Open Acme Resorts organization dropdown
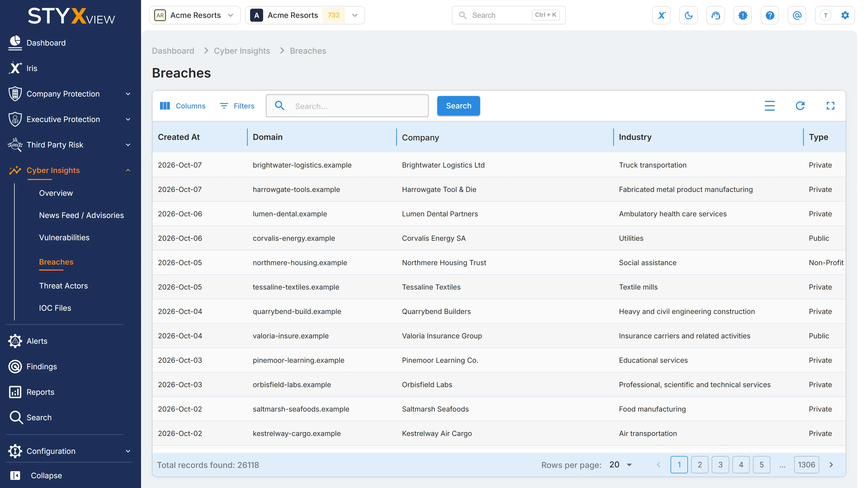This screenshot has width=868, height=488. click(195, 15)
